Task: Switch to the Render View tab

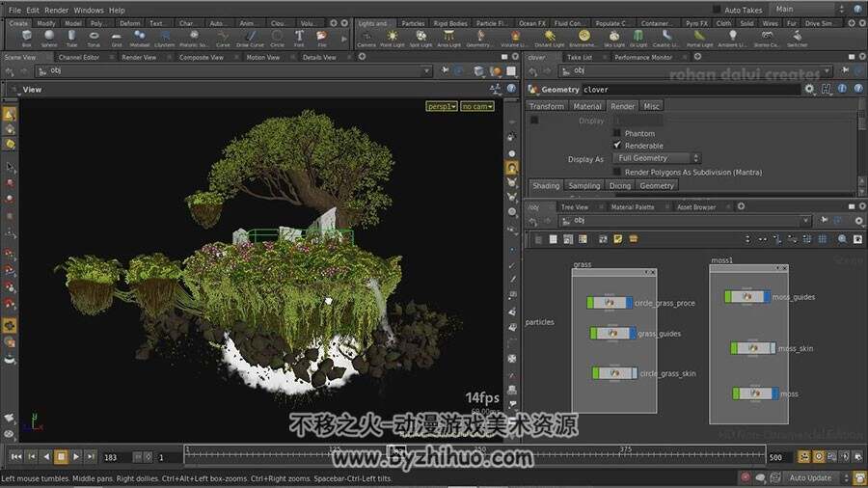Action: click(x=139, y=57)
